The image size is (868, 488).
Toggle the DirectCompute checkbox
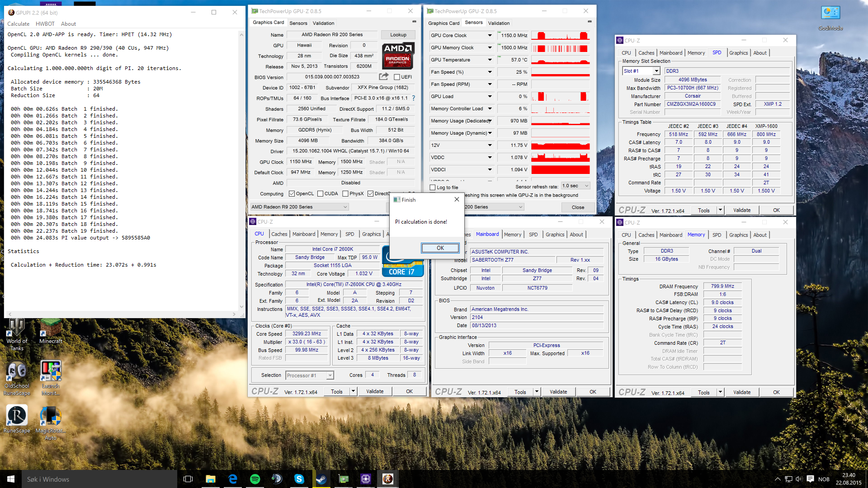pos(371,194)
